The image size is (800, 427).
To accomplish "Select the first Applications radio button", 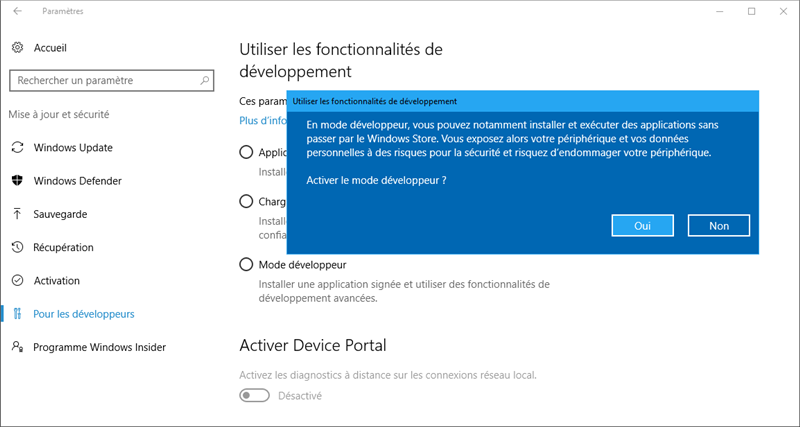I will point(246,152).
